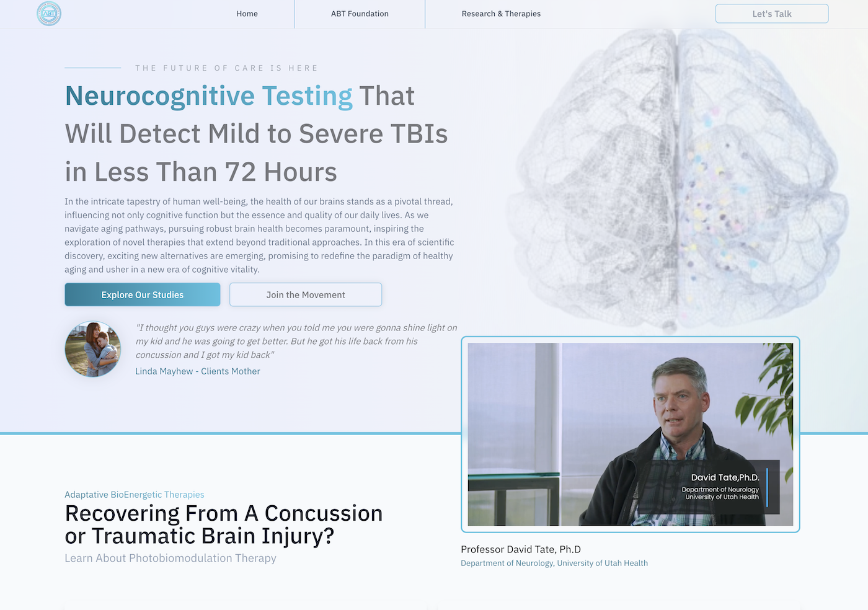Open the Home navigation item

click(247, 14)
